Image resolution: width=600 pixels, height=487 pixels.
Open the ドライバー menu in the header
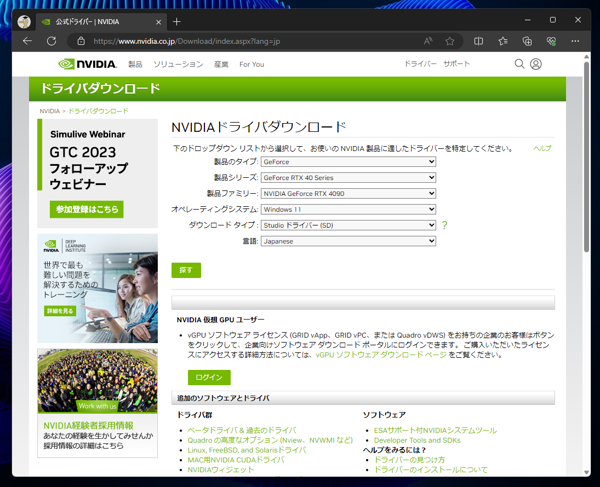tap(420, 64)
